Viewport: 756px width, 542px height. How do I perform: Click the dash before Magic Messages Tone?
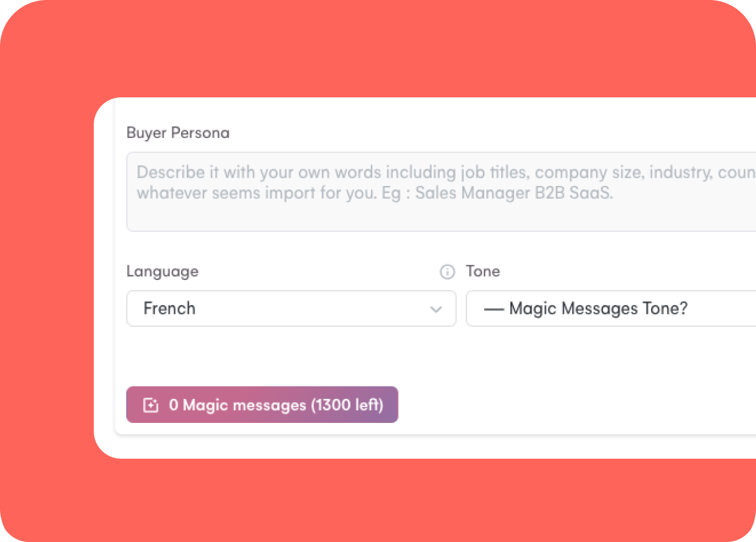coord(494,309)
